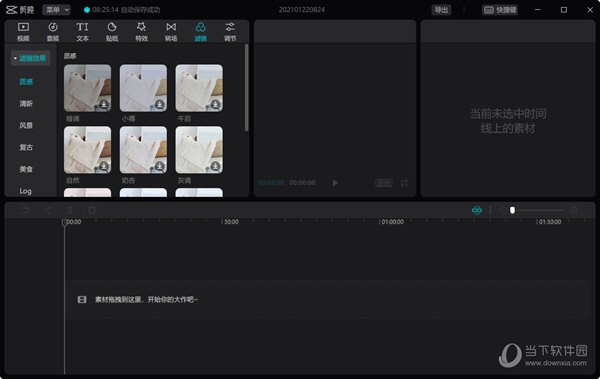Open the 贴纸 (Stickers) tab
This screenshot has height=379, width=600.
click(x=112, y=31)
